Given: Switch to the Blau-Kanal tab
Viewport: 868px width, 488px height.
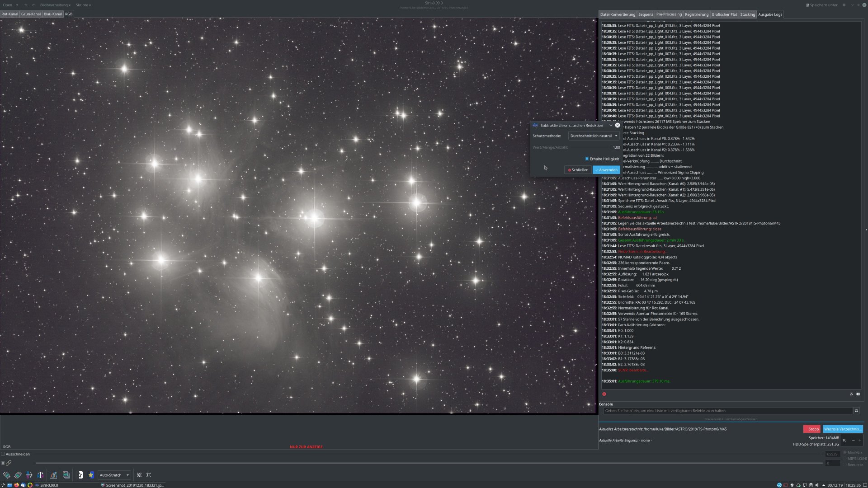Looking at the screenshot, I should pyautogui.click(x=53, y=14).
